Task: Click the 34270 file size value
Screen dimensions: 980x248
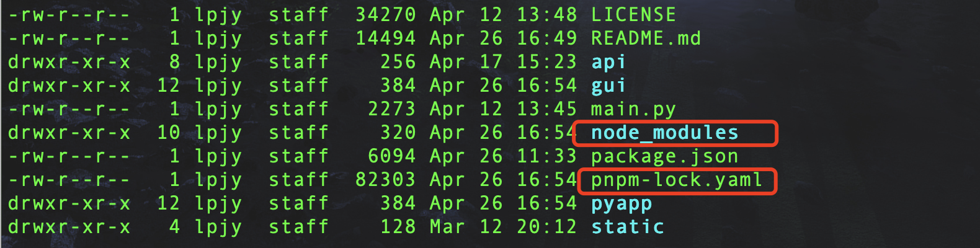Action: (385, 14)
